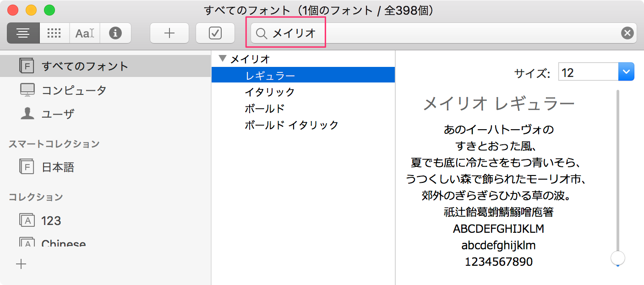Viewport: 644px width, 285px height.
Task: Select the ボールド イタリック font style
Action: [x=303, y=125]
